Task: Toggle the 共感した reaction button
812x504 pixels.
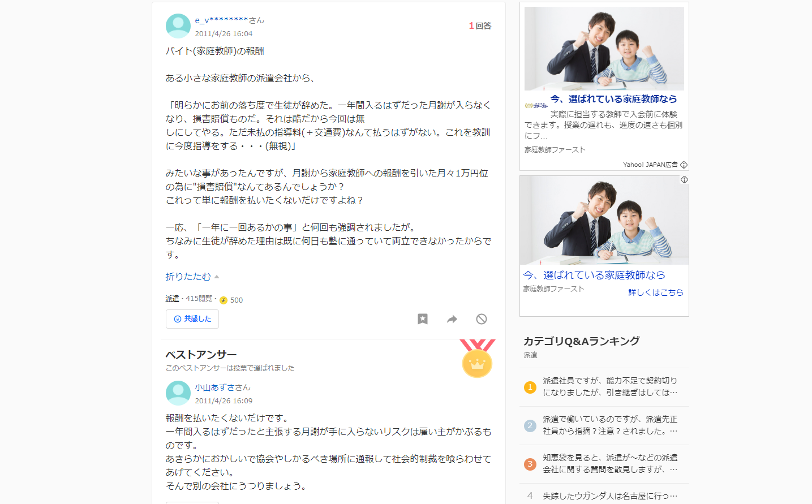Action: [x=192, y=319]
